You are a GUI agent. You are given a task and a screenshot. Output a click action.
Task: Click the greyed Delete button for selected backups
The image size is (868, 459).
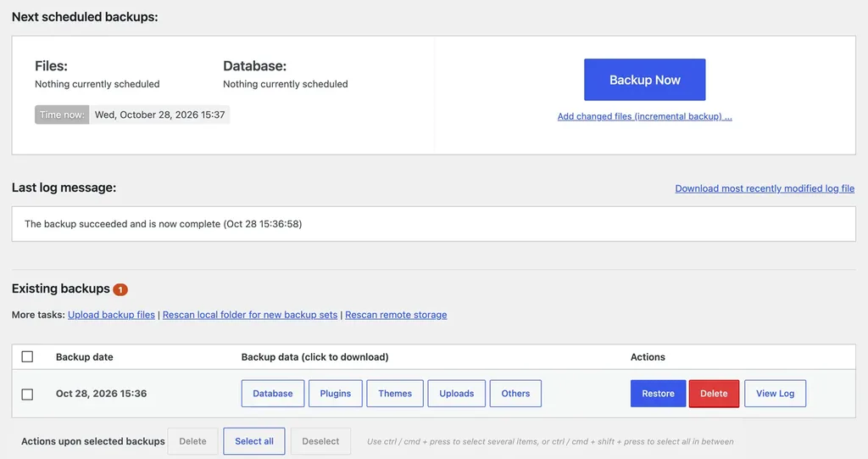(x=192, y=441)
